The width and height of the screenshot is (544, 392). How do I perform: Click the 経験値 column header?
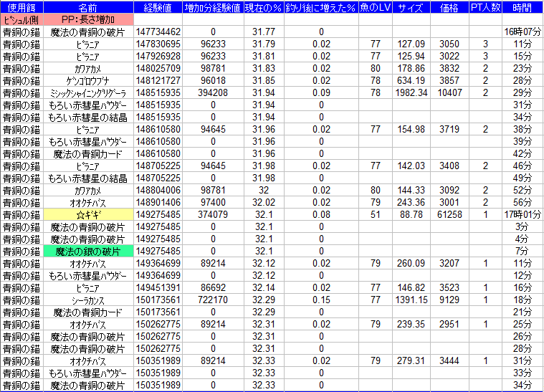pyautogui.click(x=158, y=7)
